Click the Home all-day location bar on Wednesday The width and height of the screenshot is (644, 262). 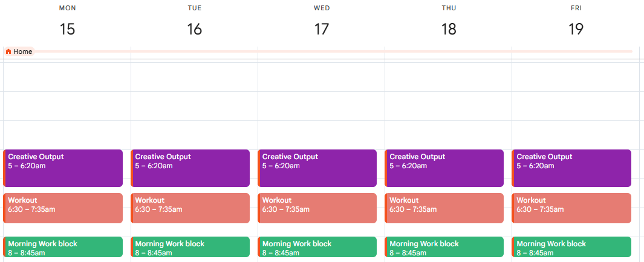[321, 51]
